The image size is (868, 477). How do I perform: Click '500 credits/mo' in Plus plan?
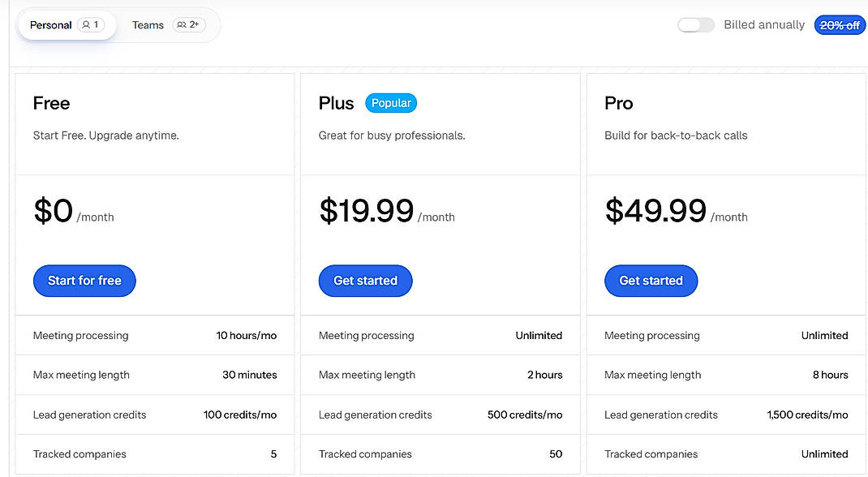525,415
